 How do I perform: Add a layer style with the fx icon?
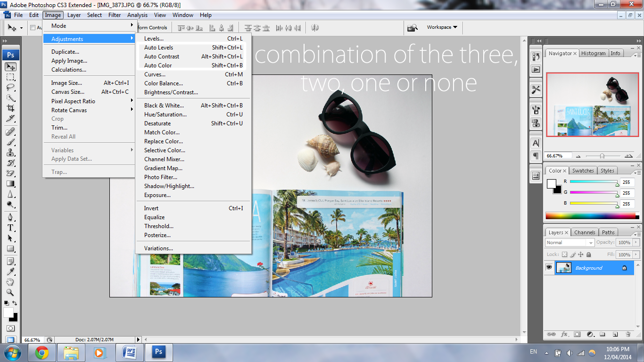tap(564, 334)
